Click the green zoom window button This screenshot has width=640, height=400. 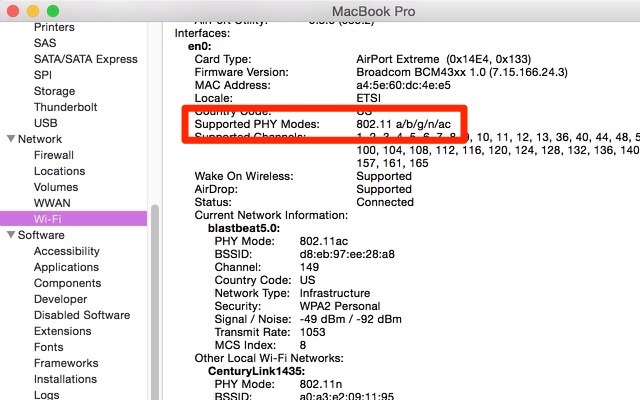(x=53, y=11)
